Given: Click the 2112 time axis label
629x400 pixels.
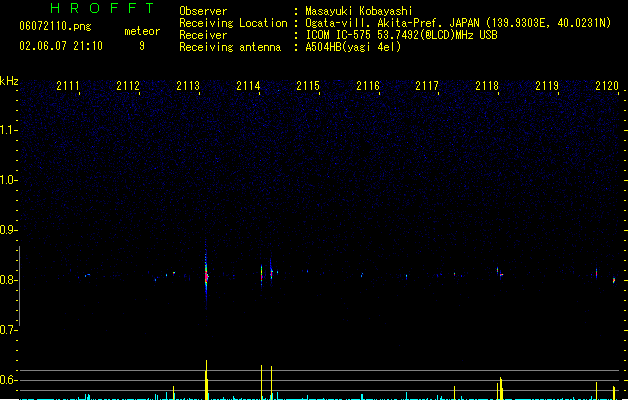Looking at the screenshot, I should point(128,86).
